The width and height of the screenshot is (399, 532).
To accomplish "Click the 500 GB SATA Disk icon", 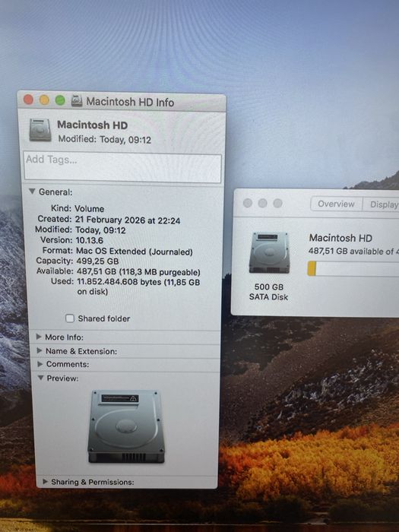I will point(269,252).
